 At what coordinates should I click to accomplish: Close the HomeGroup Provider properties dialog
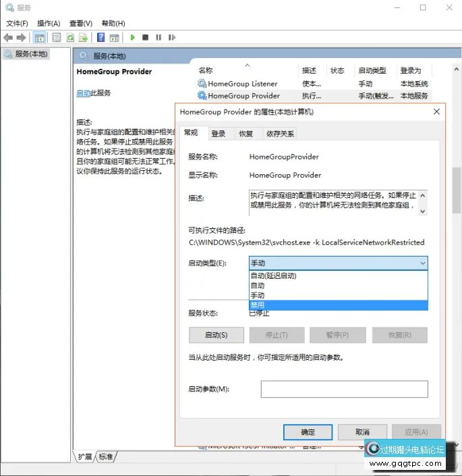click(436, 111)
